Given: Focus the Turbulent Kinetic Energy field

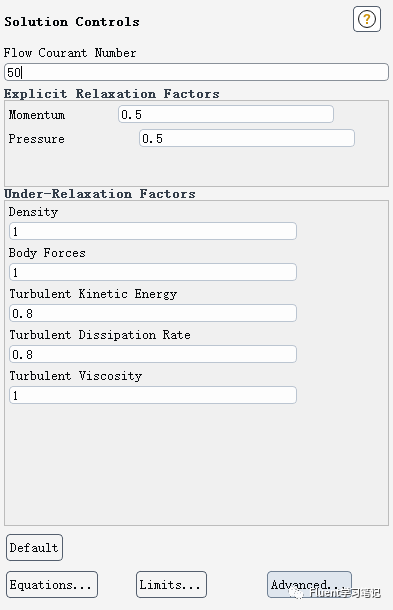Looking at the screenshot, I should [x=153, y=314].
